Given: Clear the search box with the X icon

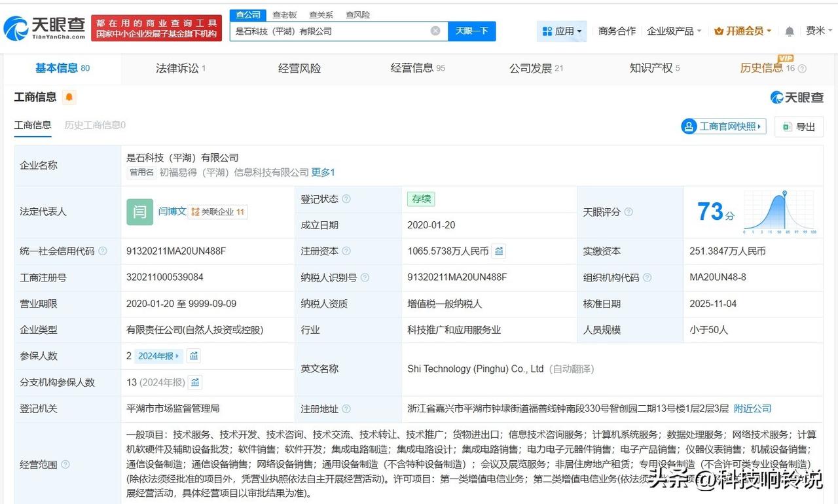Looking at the screenshot, I should tap(435, 31).
